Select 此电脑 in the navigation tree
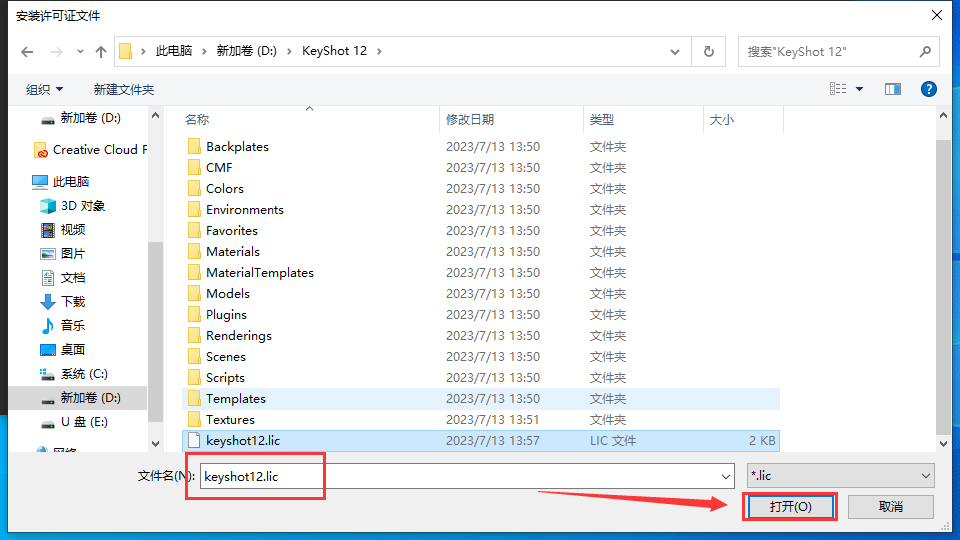960x540 pixels. (60, 181)
